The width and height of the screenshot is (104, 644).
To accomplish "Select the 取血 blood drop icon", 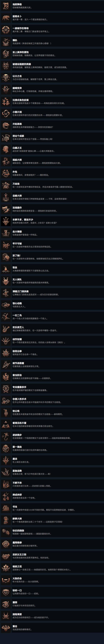I will coord(6,269).
